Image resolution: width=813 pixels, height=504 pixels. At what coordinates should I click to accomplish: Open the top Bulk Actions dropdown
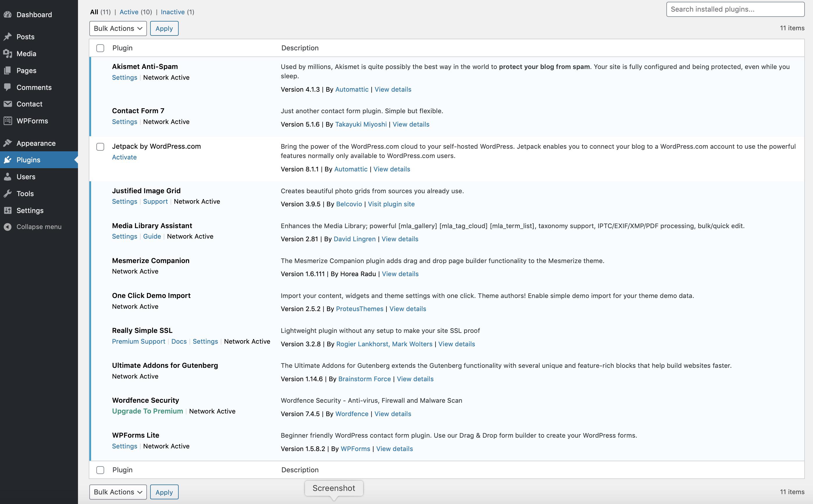tap(118, 28)
